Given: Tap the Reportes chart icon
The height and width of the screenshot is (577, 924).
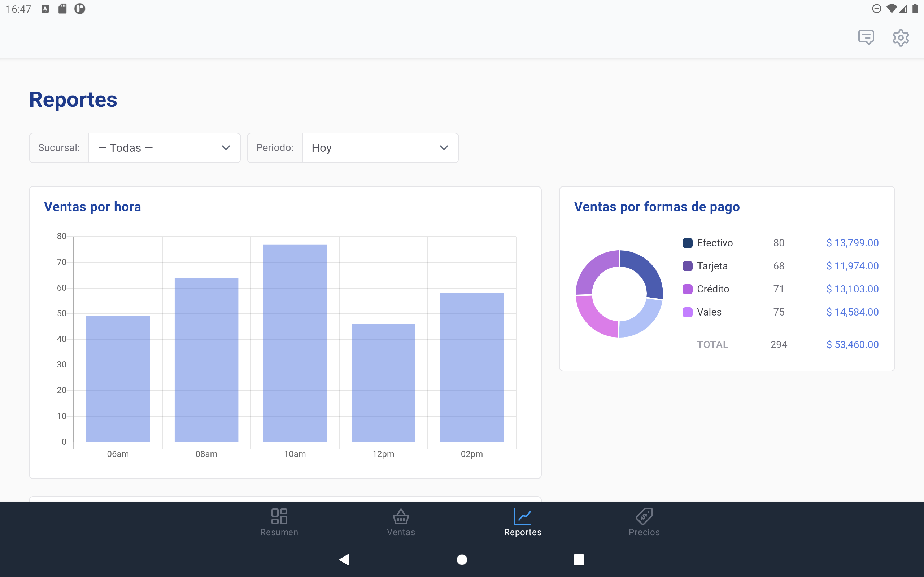Looking at the screenshot, I should click(x=523, y=516).
